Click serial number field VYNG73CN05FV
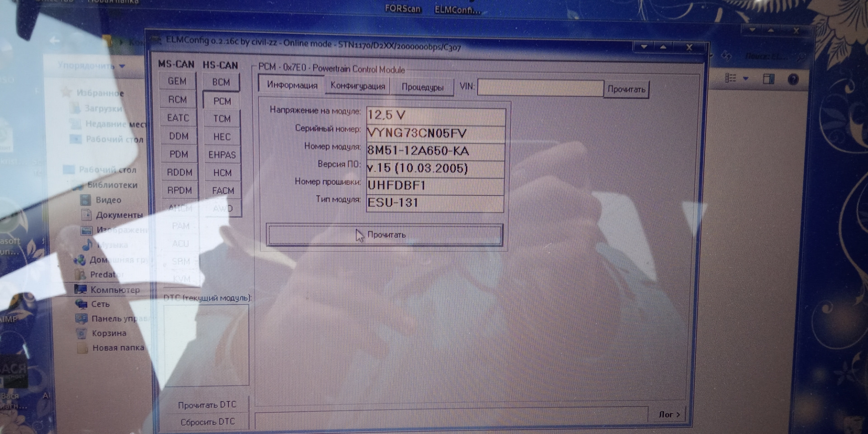Screen dimensions: 868x434 pyautogui.click(x=435, y=133)
